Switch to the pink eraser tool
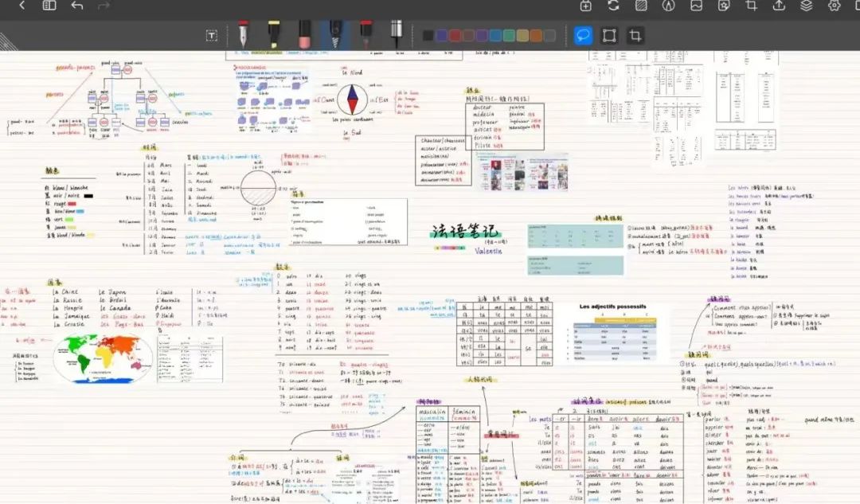Screen dimensions: 860x504 pos(304,34)
